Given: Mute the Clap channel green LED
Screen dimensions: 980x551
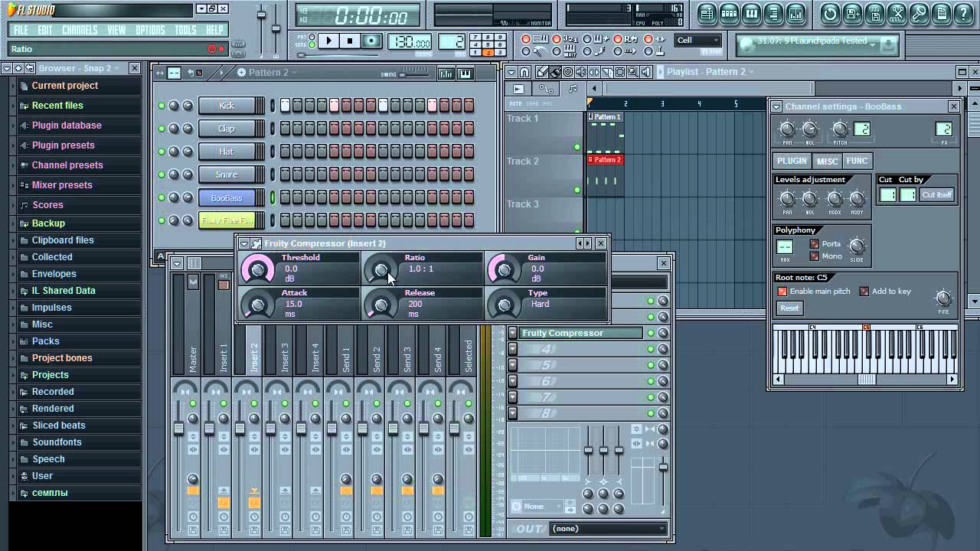Looking at the screenshot, I should tap(162, 129).
